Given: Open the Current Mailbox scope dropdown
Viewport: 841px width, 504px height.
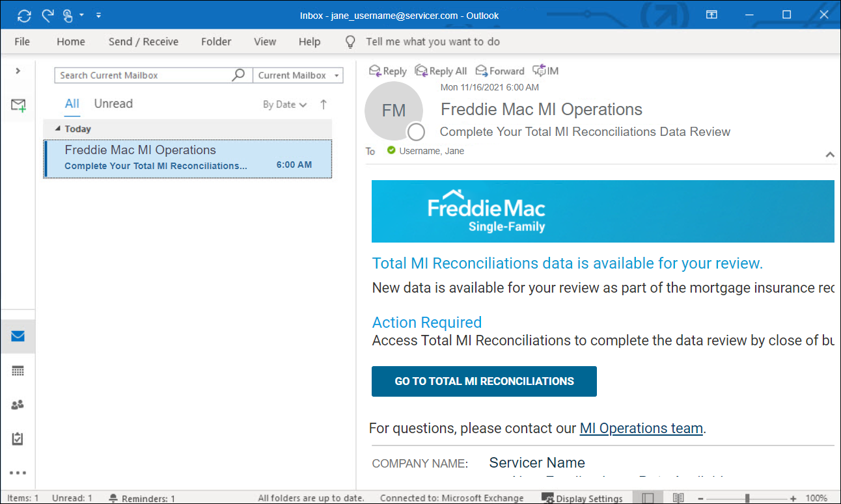Looking at the screenshot, I should (x=298, y=75).
